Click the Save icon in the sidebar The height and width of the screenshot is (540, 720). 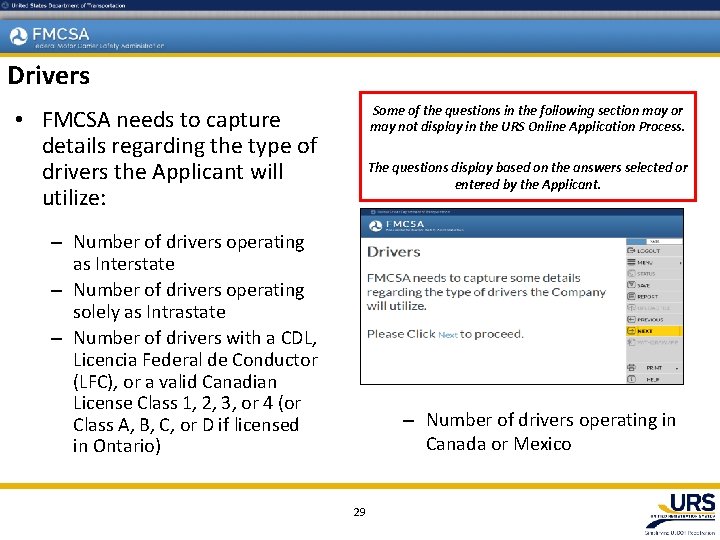coord(631,285)
